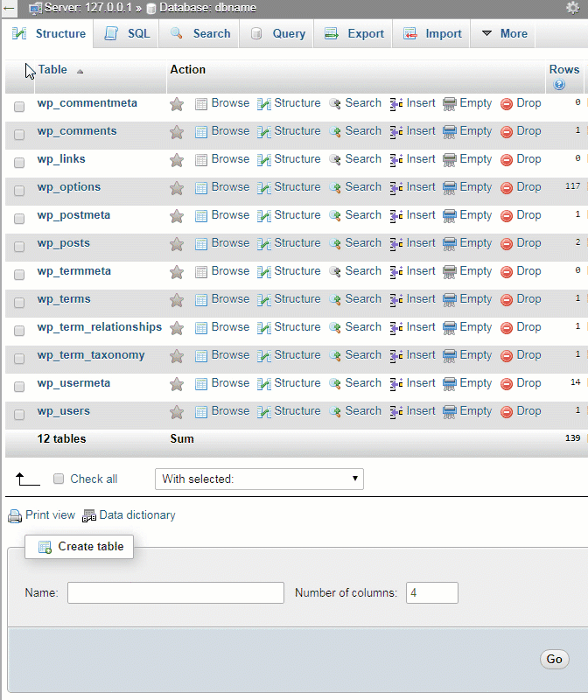Viewport: 588px width, 700px height.
Task: Click the Structure icon for wp_term_taxonomy
Action: [x=264, y=356]
